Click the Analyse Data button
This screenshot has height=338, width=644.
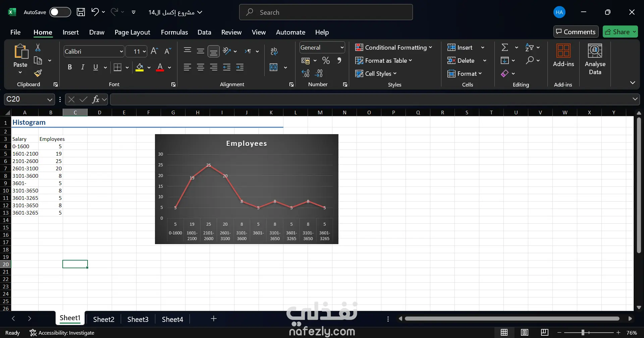(595, 60)
